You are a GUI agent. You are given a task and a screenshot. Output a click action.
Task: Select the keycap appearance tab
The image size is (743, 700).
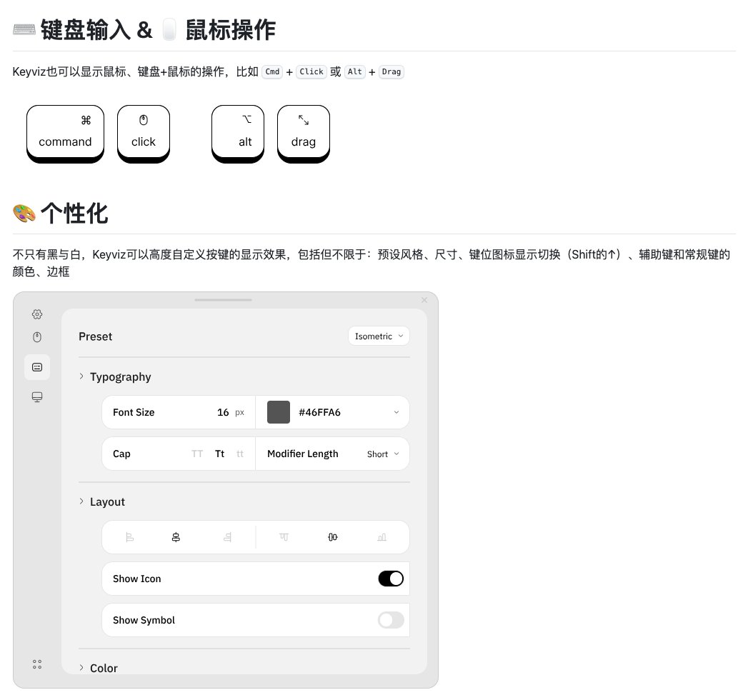(x=37, y=367)
